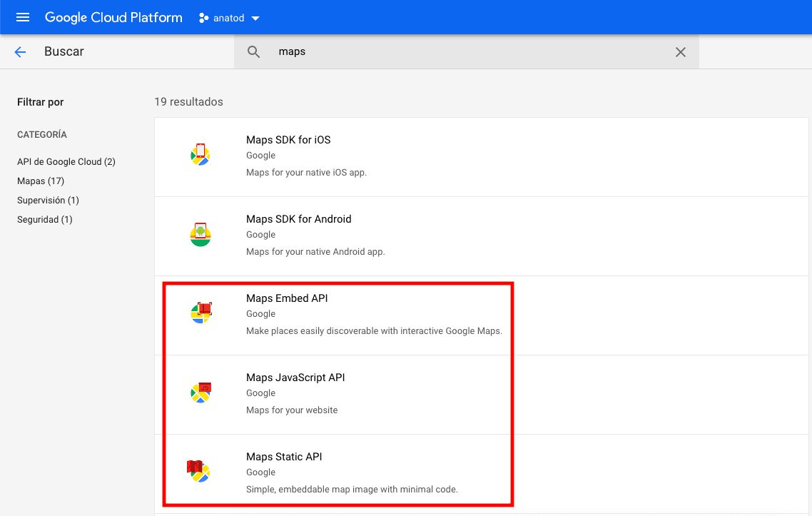The width and height of the screenshot is (812, 516).
Task: Click the Maps SDK for Android icon
Action: pos(201,233)
